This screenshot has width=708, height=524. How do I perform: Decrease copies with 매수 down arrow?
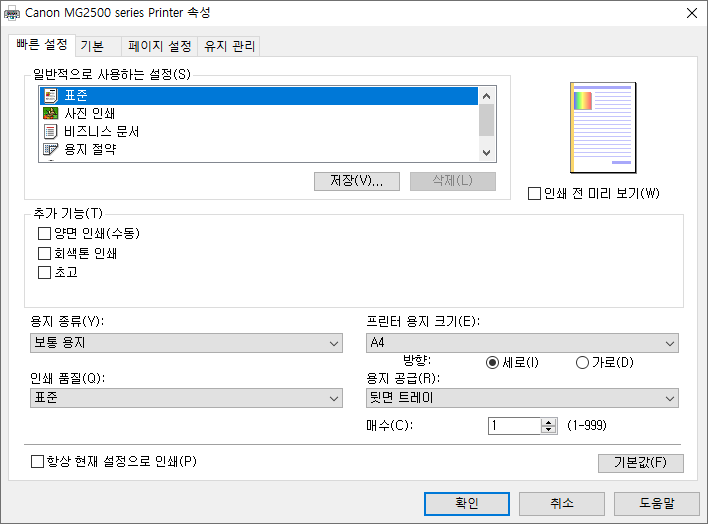click(549, 429)
